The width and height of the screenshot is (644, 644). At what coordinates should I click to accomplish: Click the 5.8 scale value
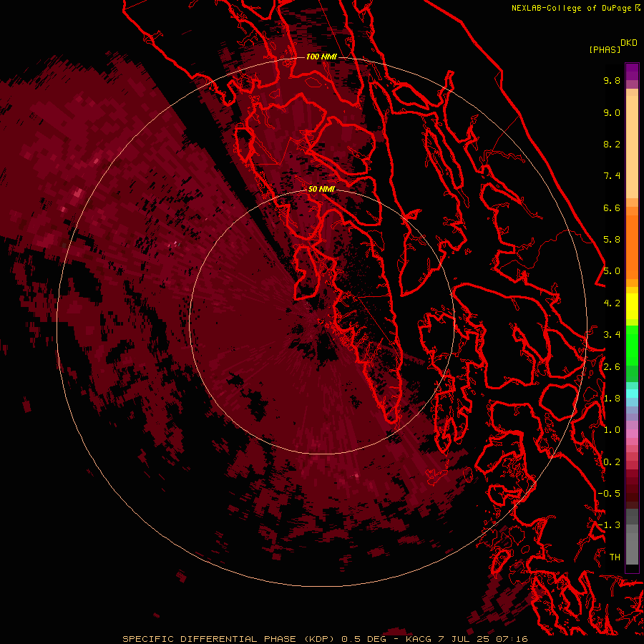[x=612, y=240]
